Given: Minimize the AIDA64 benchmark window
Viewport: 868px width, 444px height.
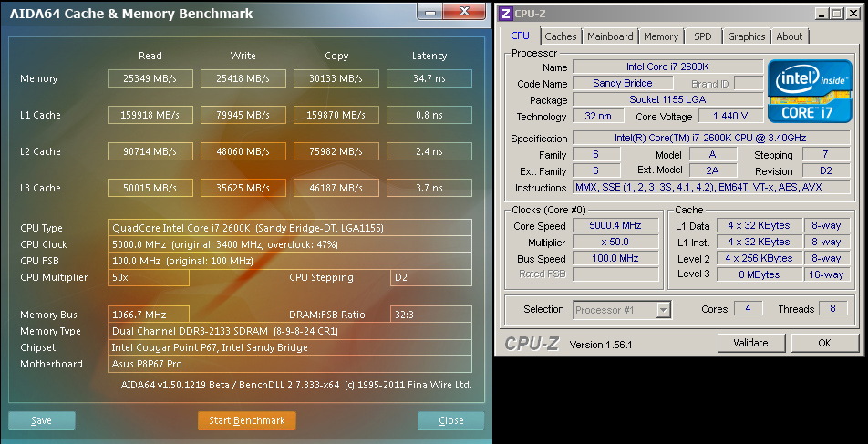Looking at the screenshot, I should pos(432,12).
